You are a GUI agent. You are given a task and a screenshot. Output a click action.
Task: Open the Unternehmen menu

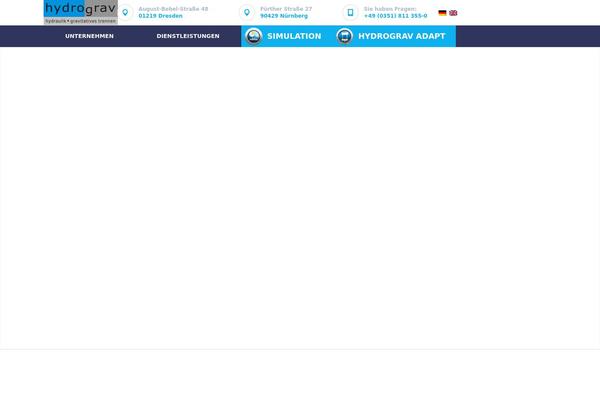[x=89, y=36]
